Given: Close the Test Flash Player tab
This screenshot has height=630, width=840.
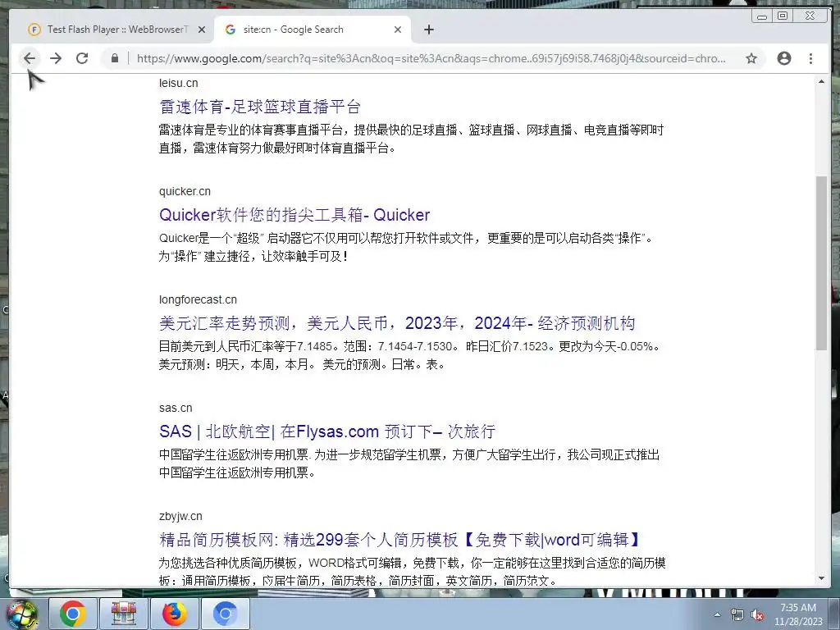Looking at the screenshot, I should pos(202,30).
